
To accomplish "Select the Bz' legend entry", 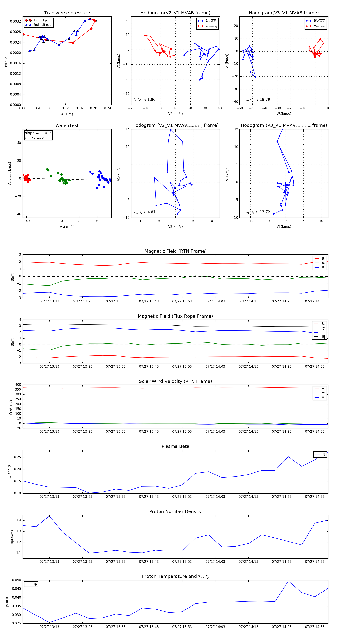I will coord(320,332).
